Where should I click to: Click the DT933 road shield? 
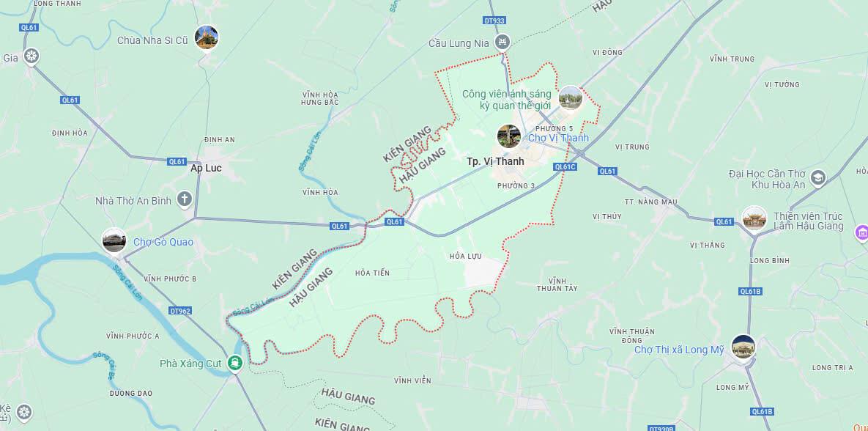494,21
